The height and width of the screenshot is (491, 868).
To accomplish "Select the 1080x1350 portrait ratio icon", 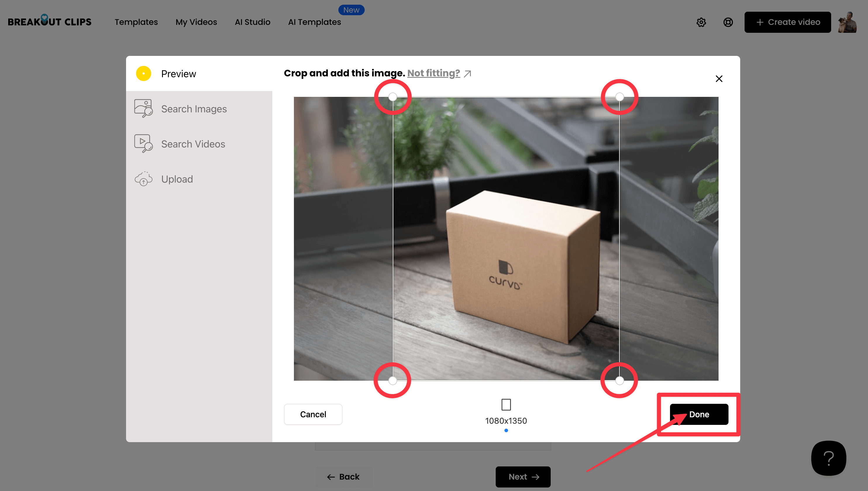I will click(506, 405).
